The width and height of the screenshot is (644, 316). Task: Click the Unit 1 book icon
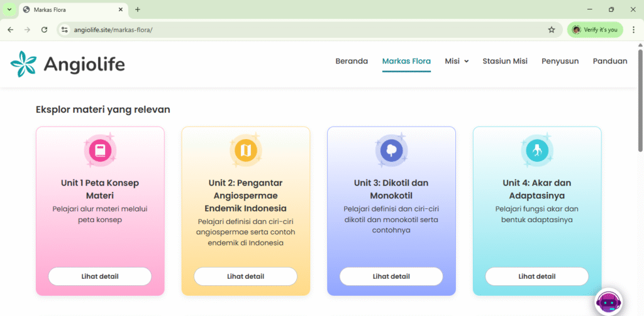click(100, 150)
